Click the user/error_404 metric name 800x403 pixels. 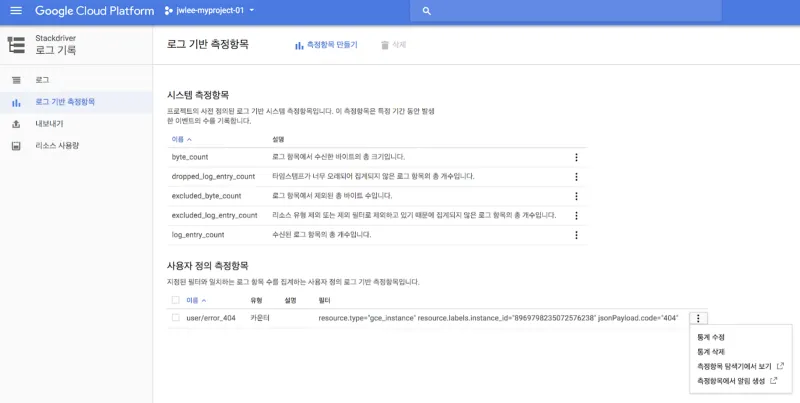click(211, 318)
